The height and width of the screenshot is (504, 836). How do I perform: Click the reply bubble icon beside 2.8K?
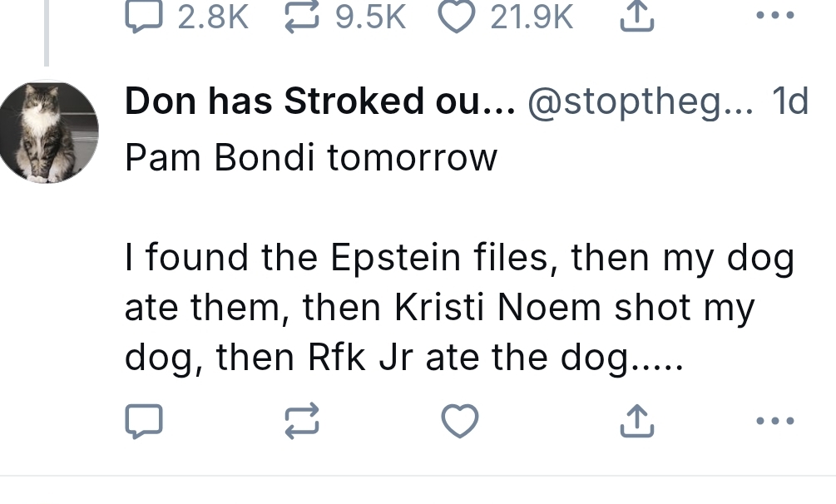[143, 15]
